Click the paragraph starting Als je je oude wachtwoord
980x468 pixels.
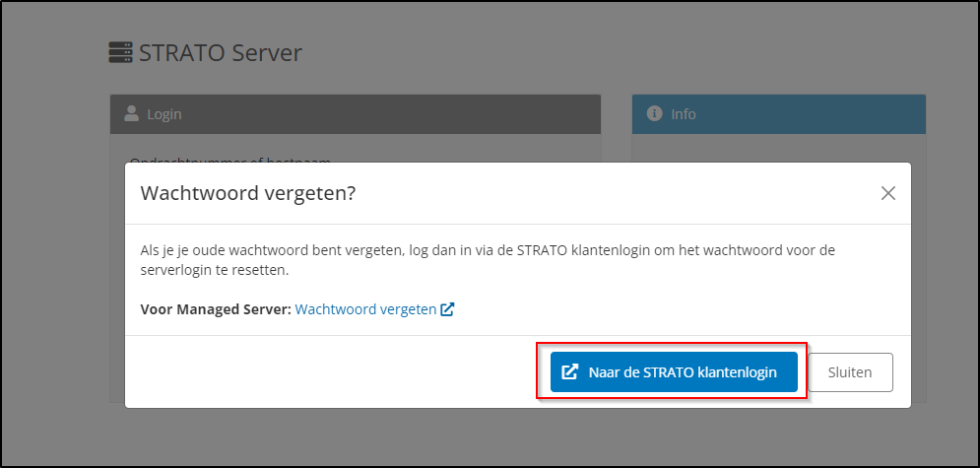[488, 261]
